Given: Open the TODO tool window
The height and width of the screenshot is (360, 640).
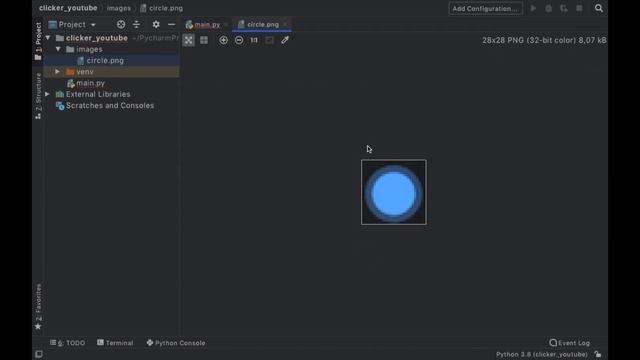Looking at the screenshot, I should coord(68,343).
